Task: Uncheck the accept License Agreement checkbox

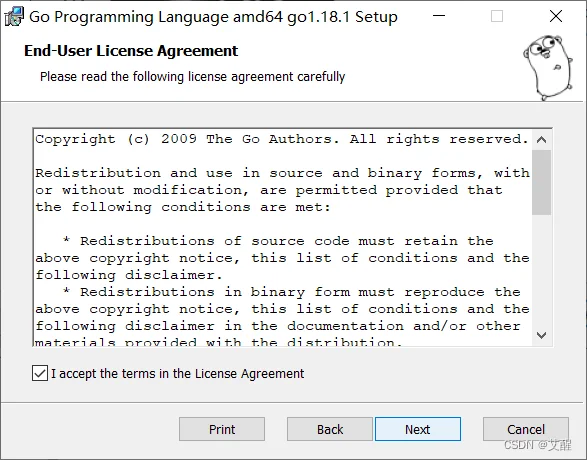Action: click(40, 373)
